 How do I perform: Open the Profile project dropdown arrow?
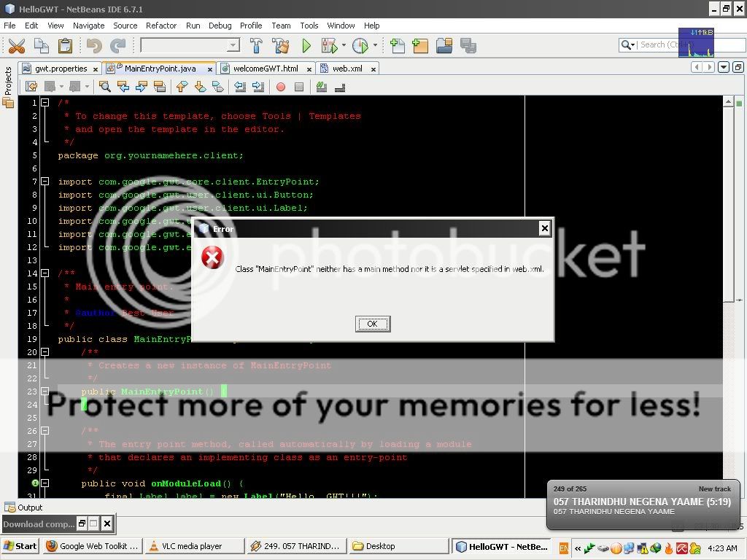coord(376,46)
